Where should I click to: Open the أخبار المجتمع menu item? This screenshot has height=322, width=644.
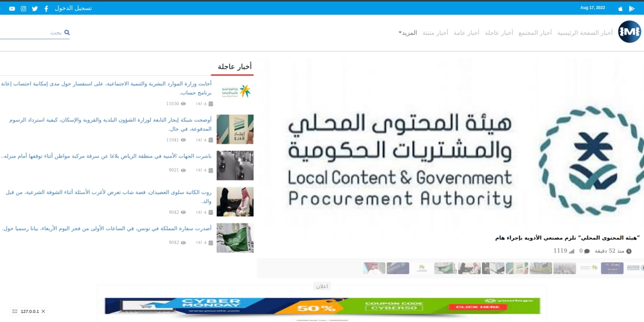[x=535, y=33]
